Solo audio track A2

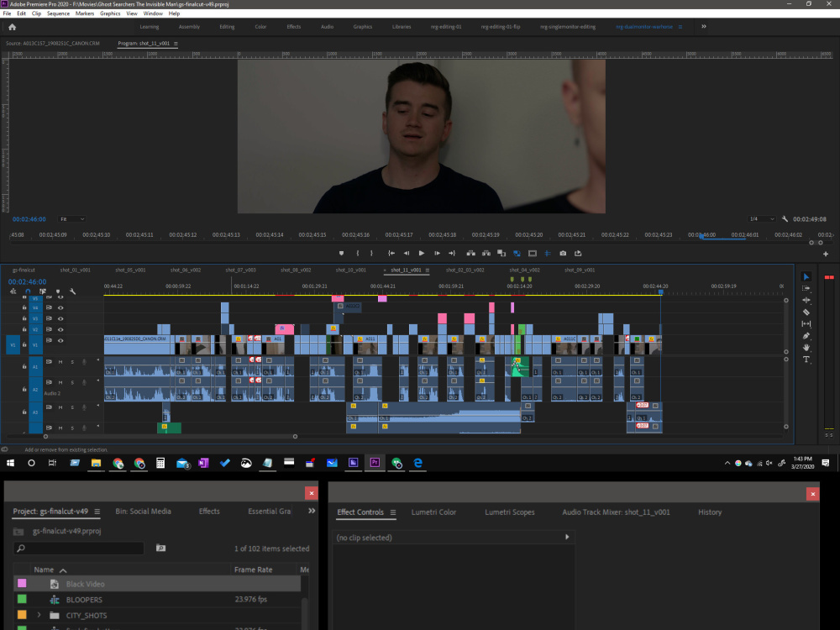pyautogui.click(x=72, y=382)
